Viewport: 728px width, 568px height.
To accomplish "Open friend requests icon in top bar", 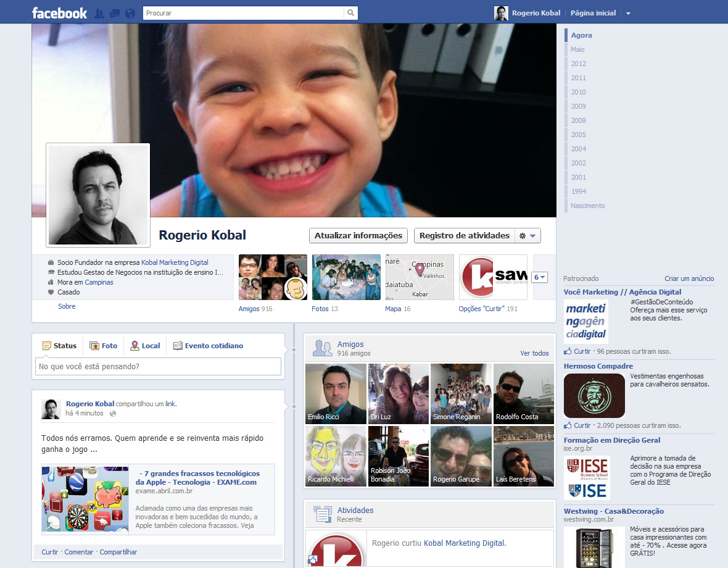I will point(99,13).
